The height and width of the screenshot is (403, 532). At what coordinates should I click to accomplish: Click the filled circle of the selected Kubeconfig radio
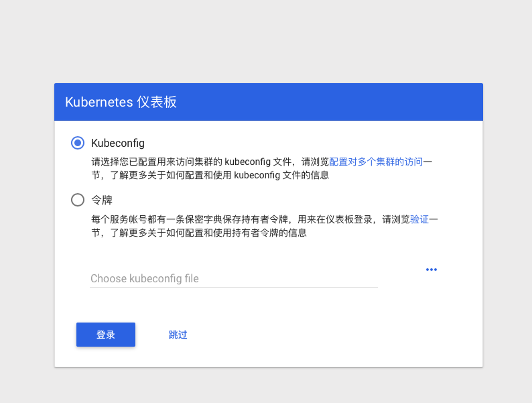78,143
